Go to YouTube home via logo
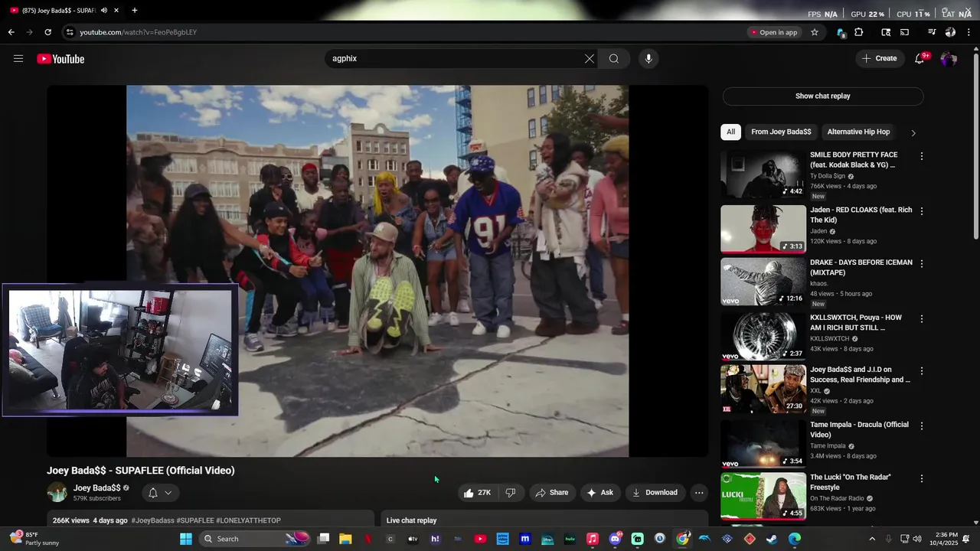This screenshot has width=980, height=551. coord(60,59)
